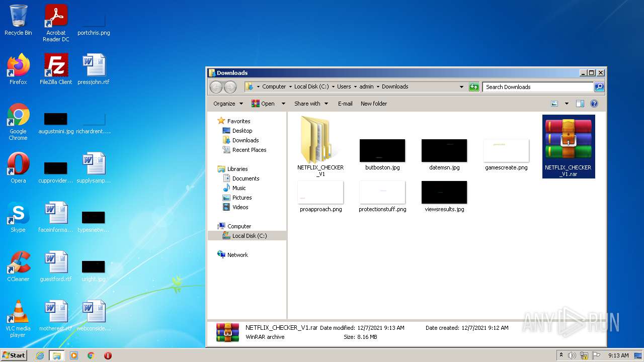Open Recent Places in navigation pane
Screen dimensions: 644x362
(249, 150)
